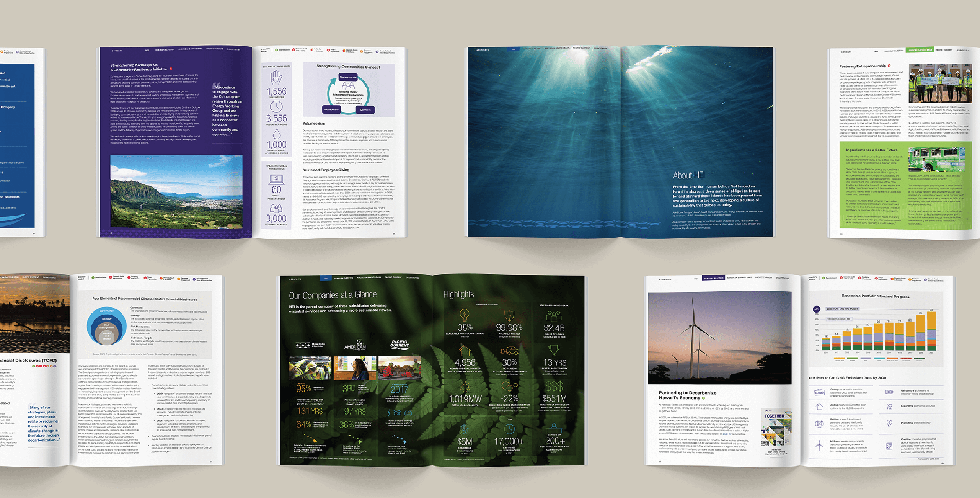Click the yellow legend swatch under the RPS chart
This screenshot has height=498, width=980.
pyautogui.click(x=839, y=359)
